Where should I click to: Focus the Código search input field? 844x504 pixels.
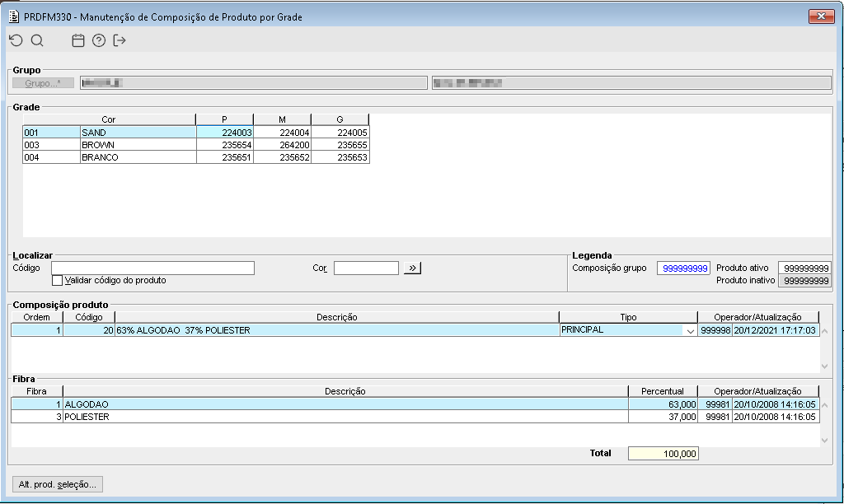pyautogui.click(x=152, y=268)
